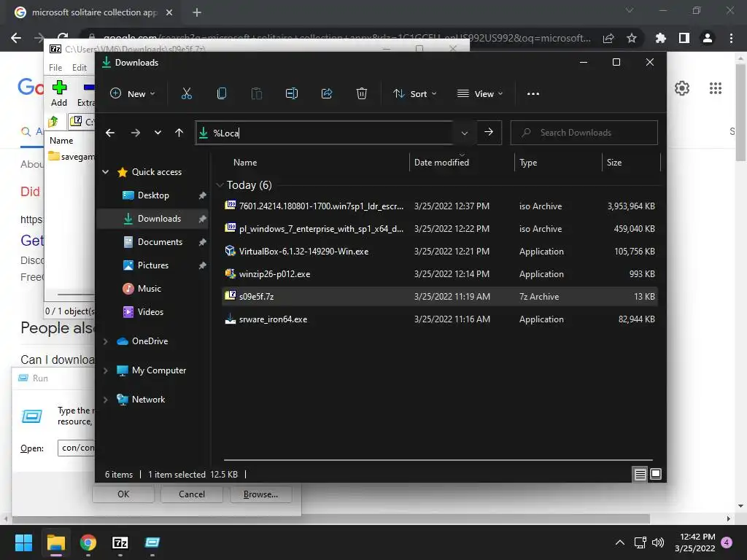
Task: Select Music in navigation pane
Action: pos(149,289)
